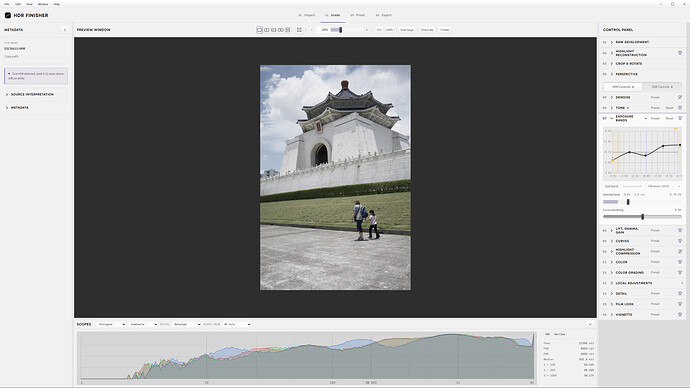Open the scope detail level dropdown
690x388 pixels.
tap(187, 324)
